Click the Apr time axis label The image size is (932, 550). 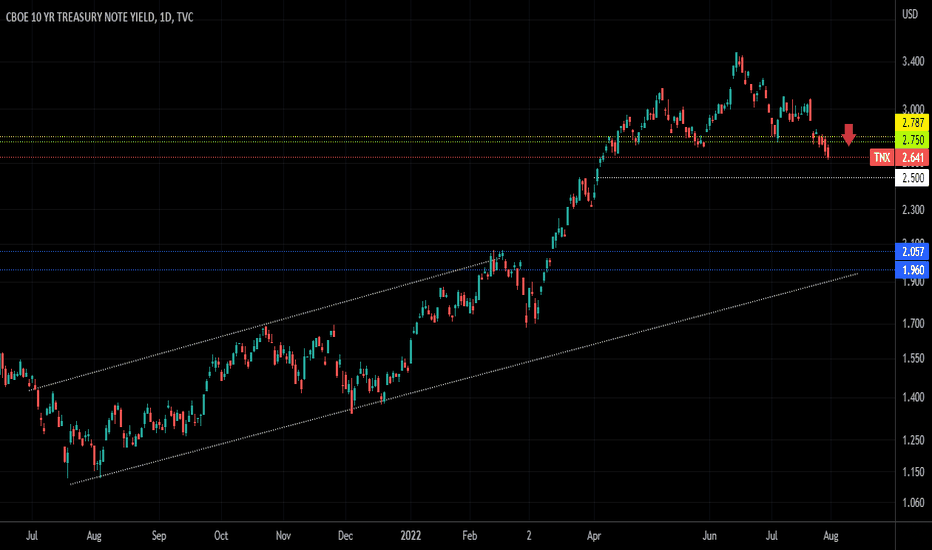pyautogui.click(x=594, y=536)
